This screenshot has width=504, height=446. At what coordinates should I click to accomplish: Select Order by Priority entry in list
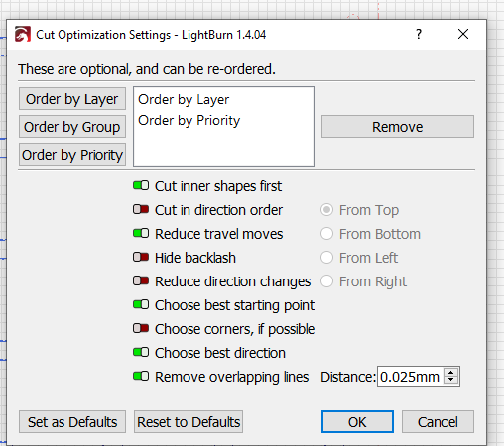point(189,121)
